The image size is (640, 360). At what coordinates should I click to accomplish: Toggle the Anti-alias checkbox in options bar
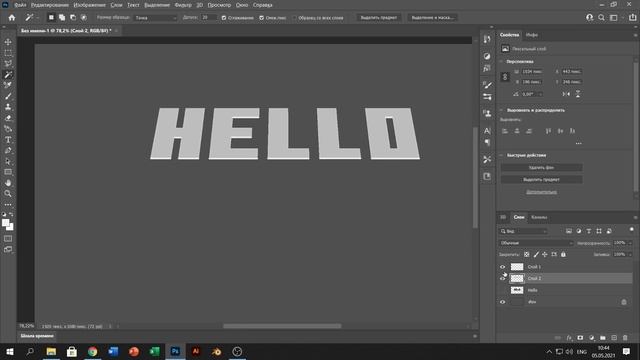point(224,18)
